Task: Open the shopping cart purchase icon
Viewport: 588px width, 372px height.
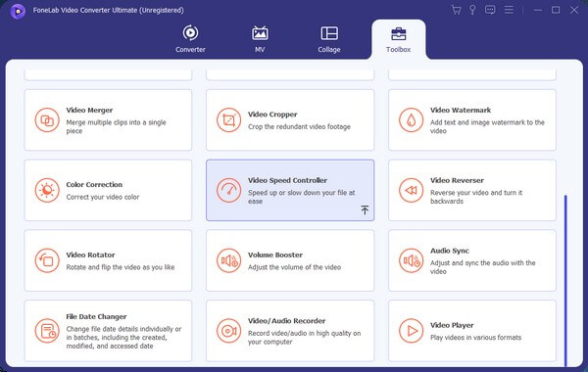Action: (x=456, y=10)
